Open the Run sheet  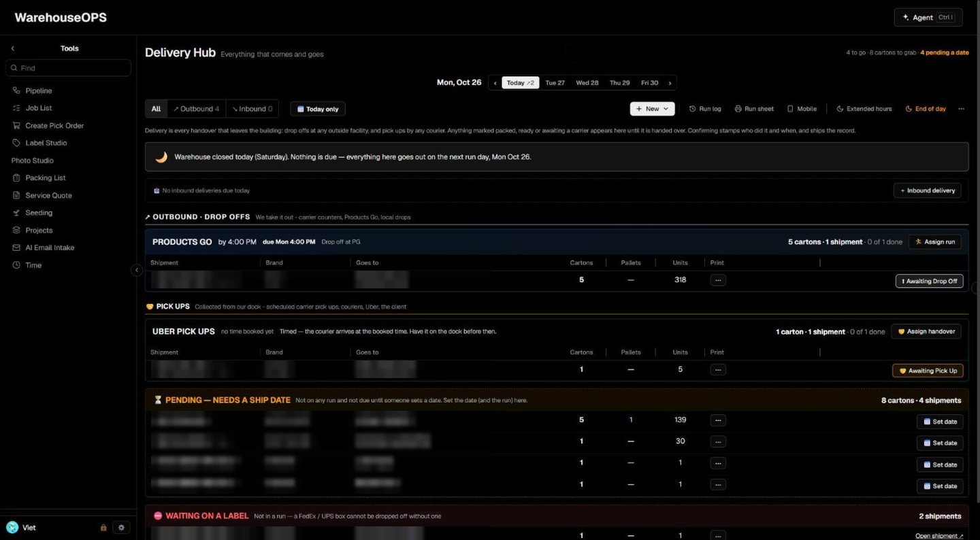754,109
